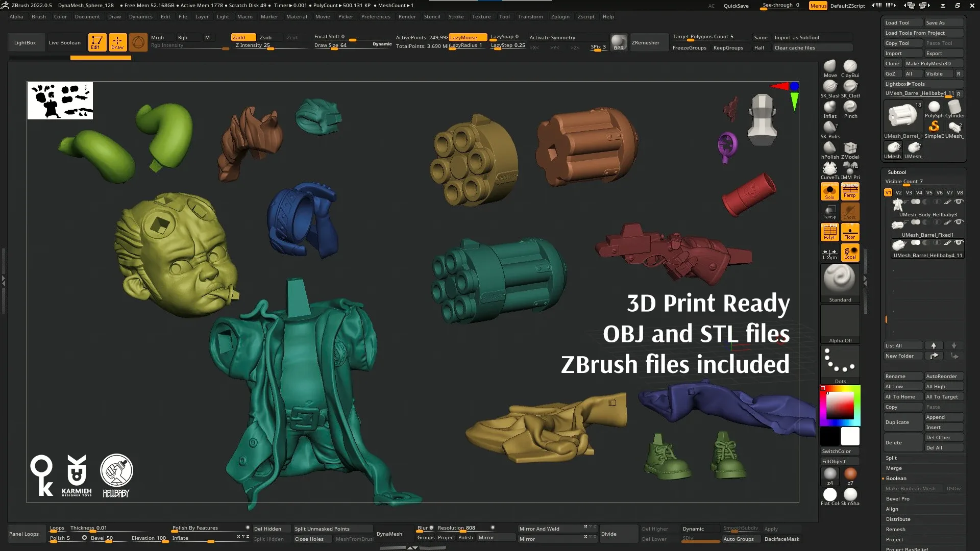Open the Zplugin menu

click(560, 16)
